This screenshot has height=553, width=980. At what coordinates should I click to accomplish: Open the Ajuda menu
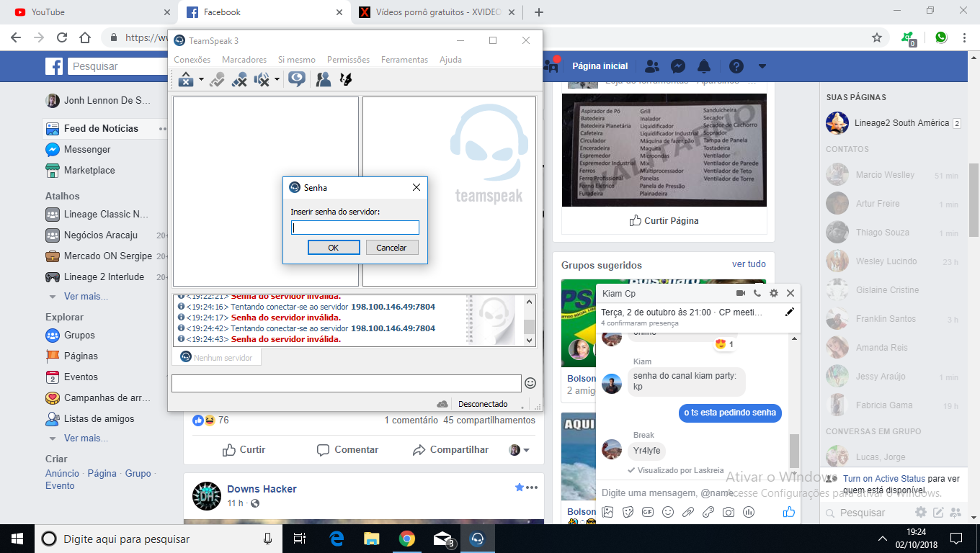point(450,60)
